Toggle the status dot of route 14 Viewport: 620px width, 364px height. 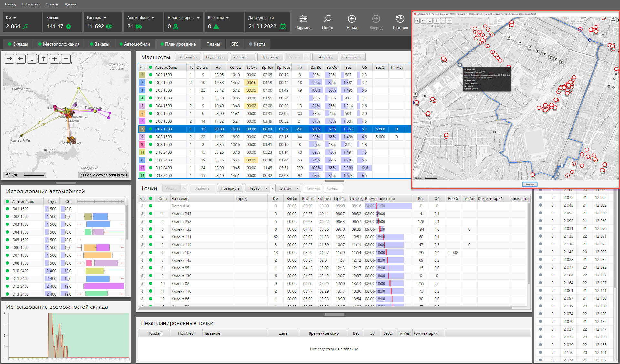coord(151,175)
